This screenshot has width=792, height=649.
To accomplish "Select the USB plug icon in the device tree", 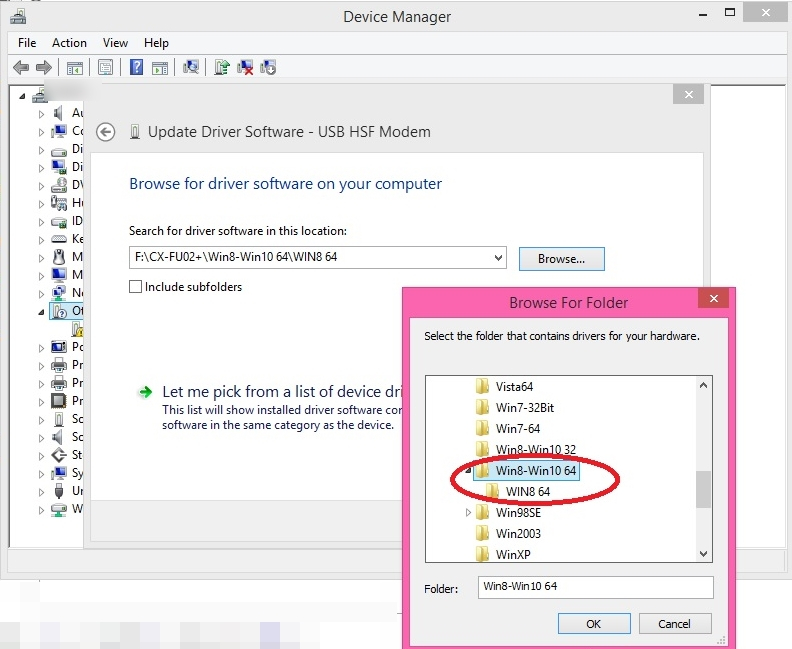I will [59, 491].
